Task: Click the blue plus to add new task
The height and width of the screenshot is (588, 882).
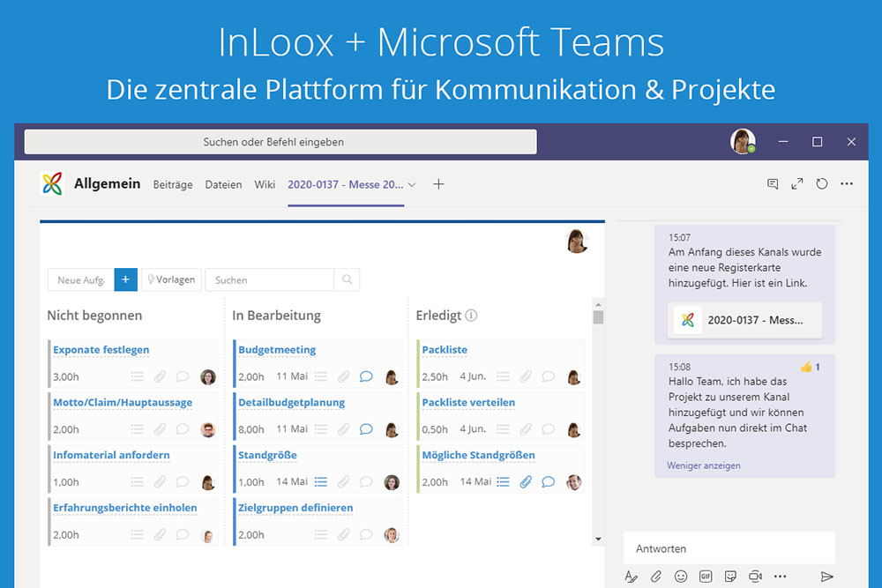Action: pyautogui.click(x=125, y=279)
